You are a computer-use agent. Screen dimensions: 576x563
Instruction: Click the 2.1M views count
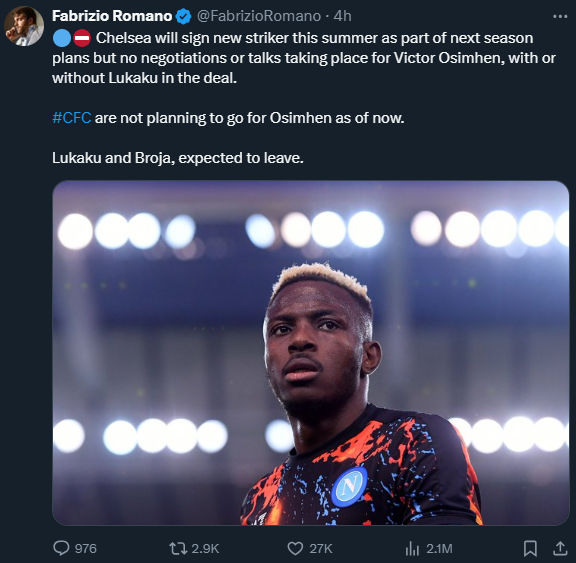(439, 549)
